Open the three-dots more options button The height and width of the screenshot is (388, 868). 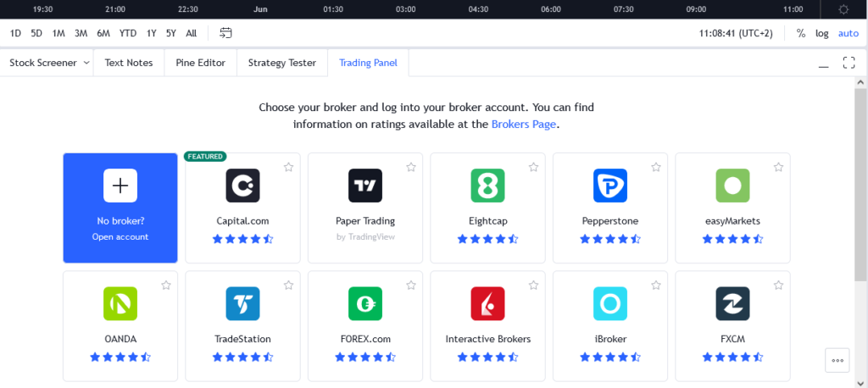837,360
